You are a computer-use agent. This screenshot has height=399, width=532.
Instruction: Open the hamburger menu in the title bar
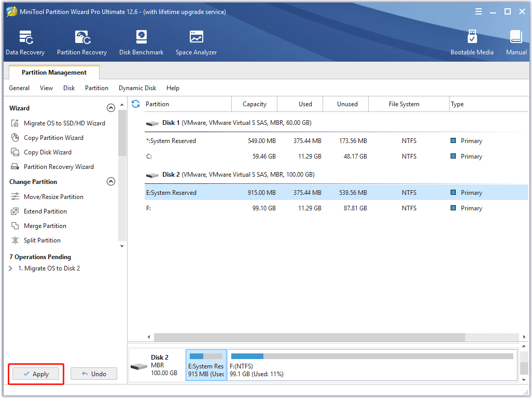tap(479, 11)
